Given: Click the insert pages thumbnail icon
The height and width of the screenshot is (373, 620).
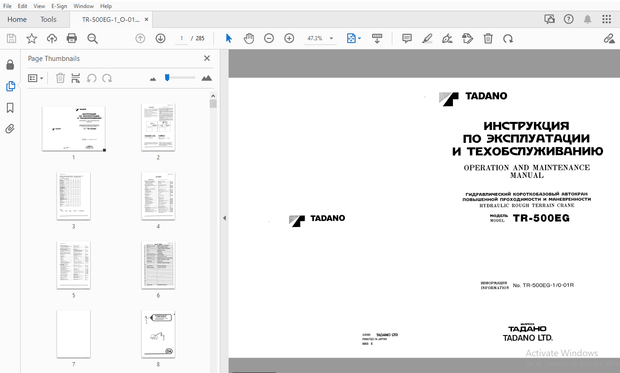Looking at the screenshot, I should [x=76, y=78].
